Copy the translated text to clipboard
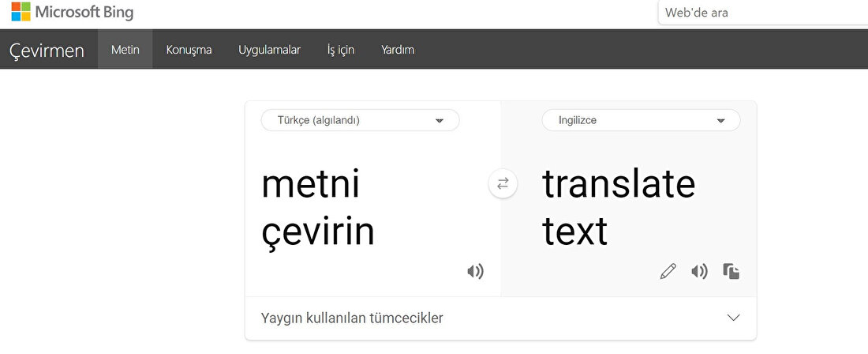The height and width of the screenshot is (354, 868). 731,272
